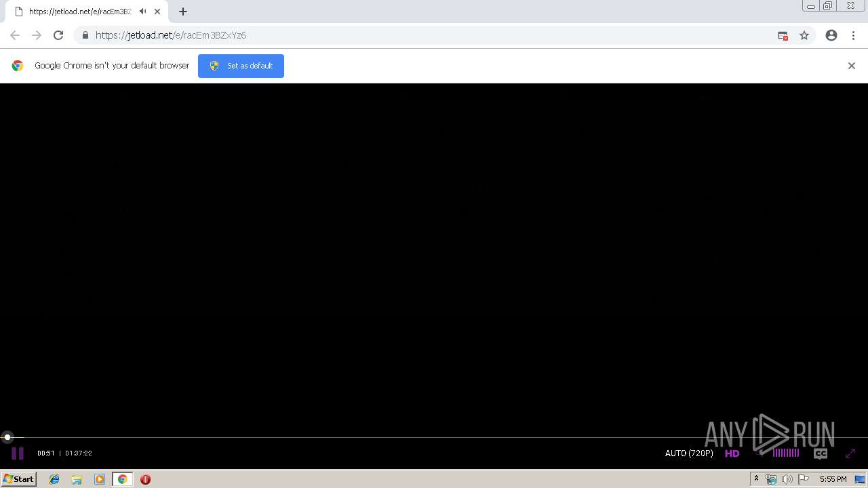View site security lock information
The height and width of the screenshot is (488, 868).
pos(85,35)
